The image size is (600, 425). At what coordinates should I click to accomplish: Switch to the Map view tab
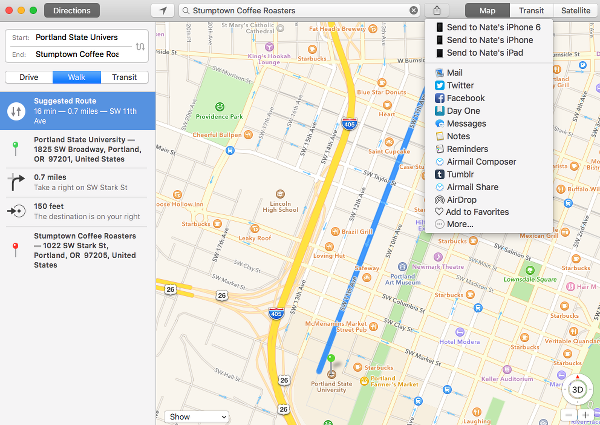point(487,10)
